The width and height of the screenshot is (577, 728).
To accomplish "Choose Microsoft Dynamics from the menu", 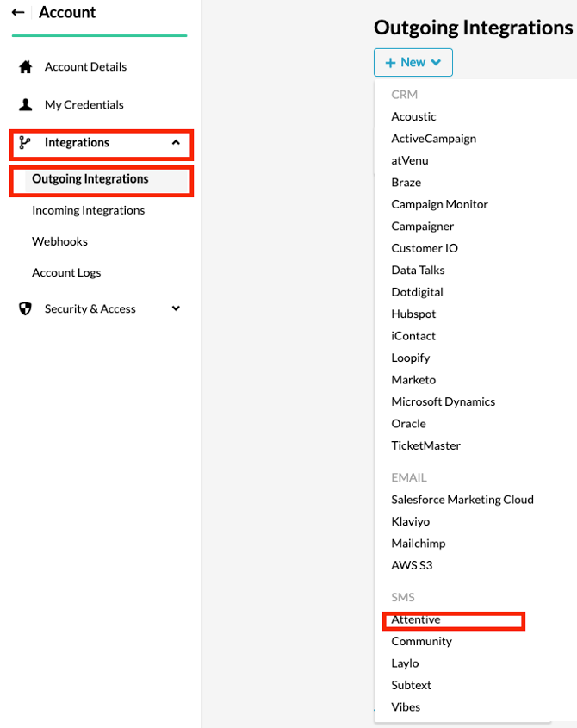I will 443,401.
